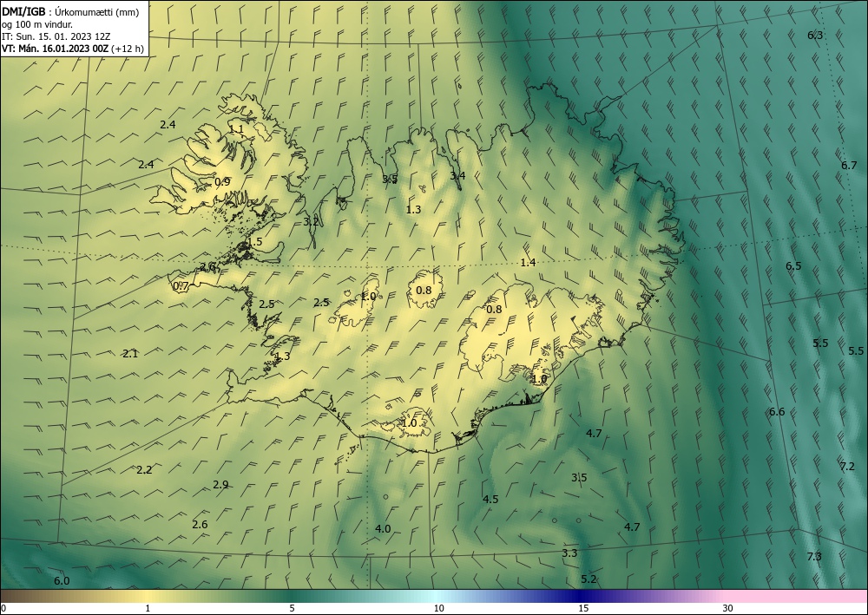This screenshot has width=868, height=615.
Task: Click the 6.3 value on the map
Action: coord(815,36)
